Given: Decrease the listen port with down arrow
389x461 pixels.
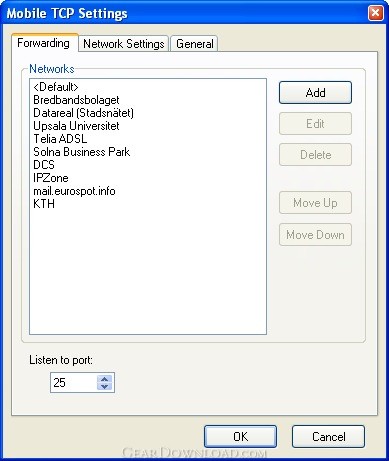Looking at the screenshot, I should pyautogui.click(x=104, y=386).
